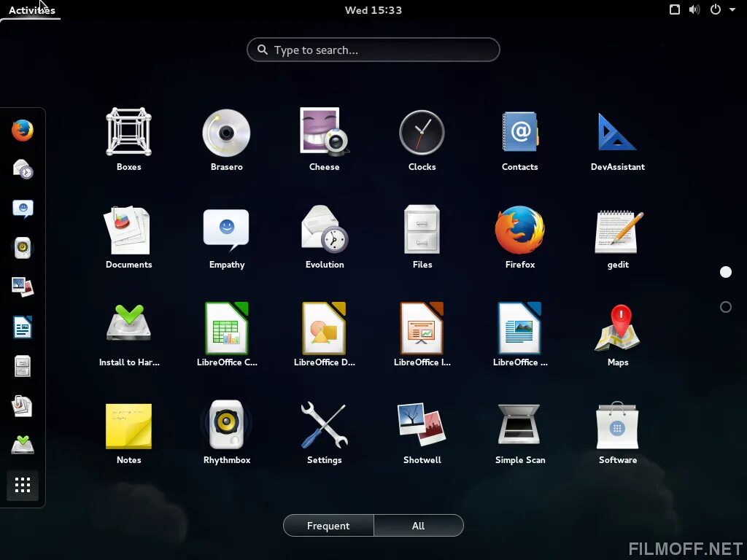
Task: Switch to the Frequent apps view
Action: 328,526
